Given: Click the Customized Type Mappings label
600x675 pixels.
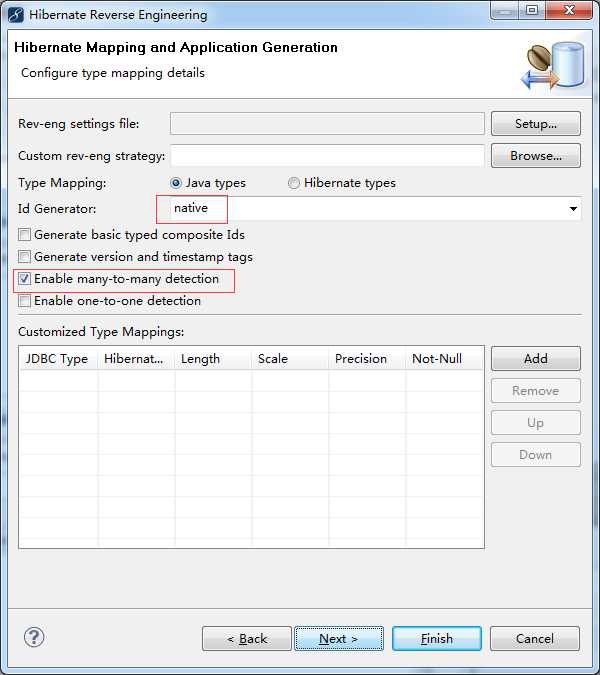Looking at the screenshot, I should [101, 332].
